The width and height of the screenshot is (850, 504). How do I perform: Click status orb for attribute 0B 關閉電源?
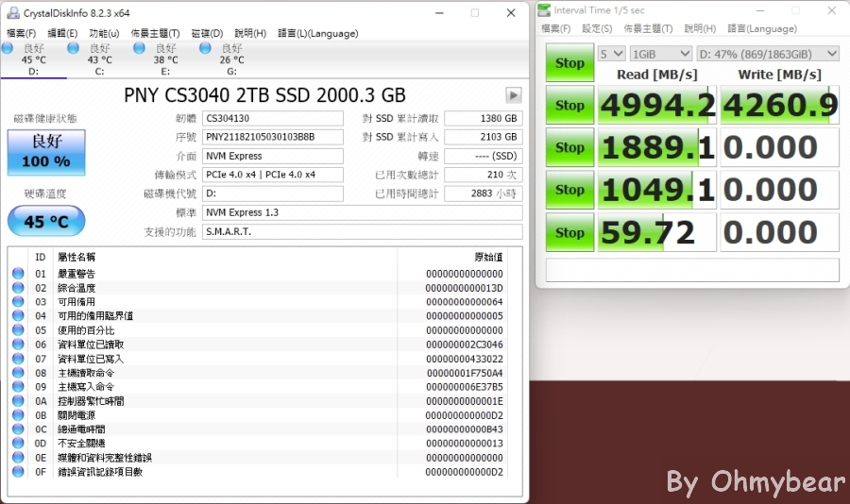tap(18, 414)
